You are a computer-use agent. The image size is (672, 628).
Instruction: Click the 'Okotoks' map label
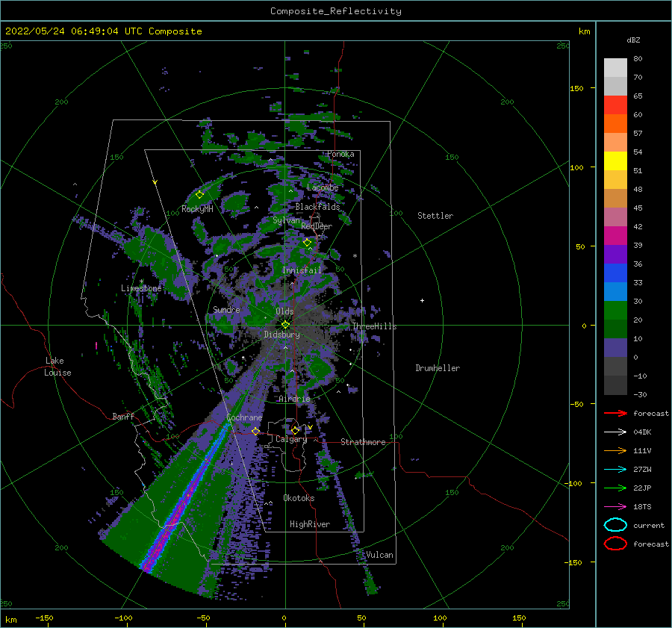pos(299,498)
